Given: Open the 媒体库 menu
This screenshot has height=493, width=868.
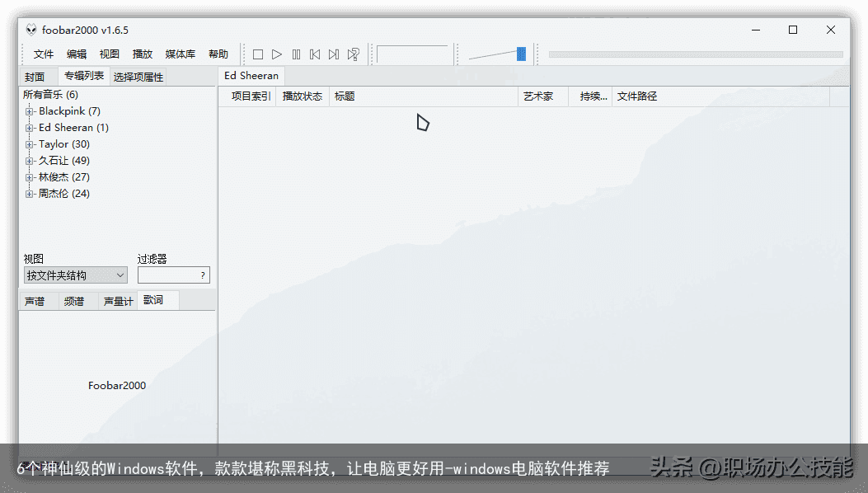Looking at the screenshot, I should pos(180,54).
